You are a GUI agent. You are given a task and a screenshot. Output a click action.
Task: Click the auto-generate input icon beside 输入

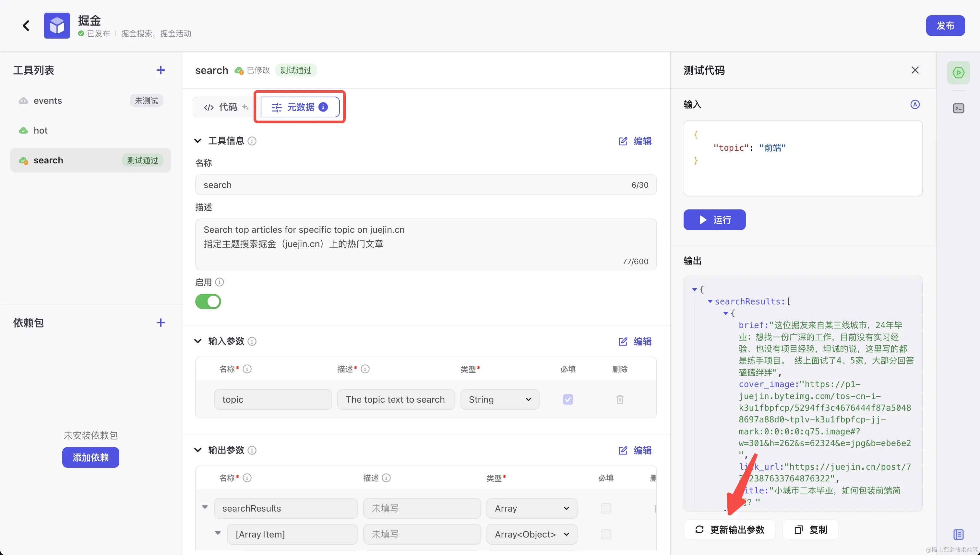[x=915, y=104]
